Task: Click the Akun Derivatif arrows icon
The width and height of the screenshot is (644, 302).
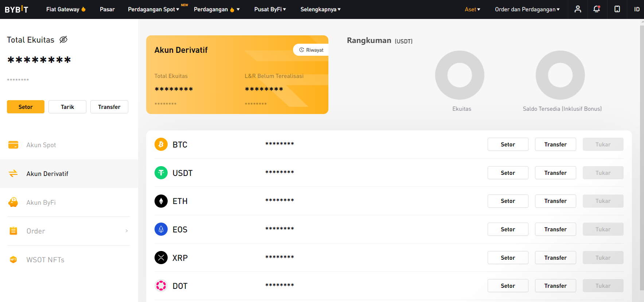Action: pos(13,173)
